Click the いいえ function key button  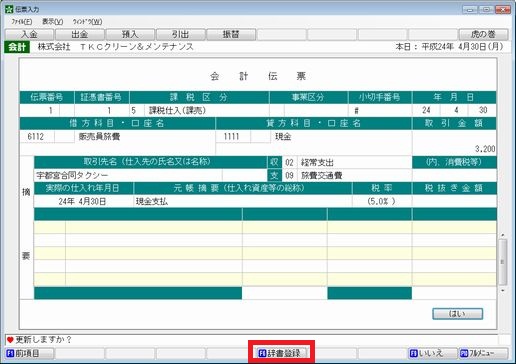tap(433, 353)
